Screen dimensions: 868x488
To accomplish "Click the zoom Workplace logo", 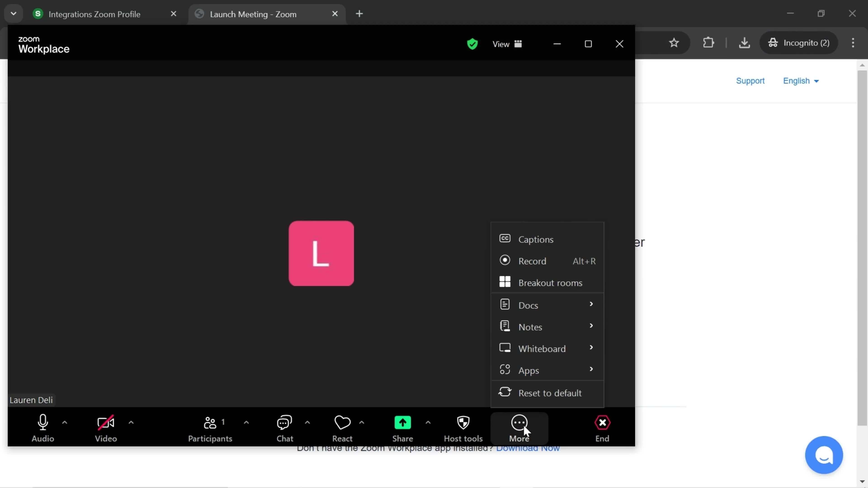I will pyautogui.click(x=43, y=45).
